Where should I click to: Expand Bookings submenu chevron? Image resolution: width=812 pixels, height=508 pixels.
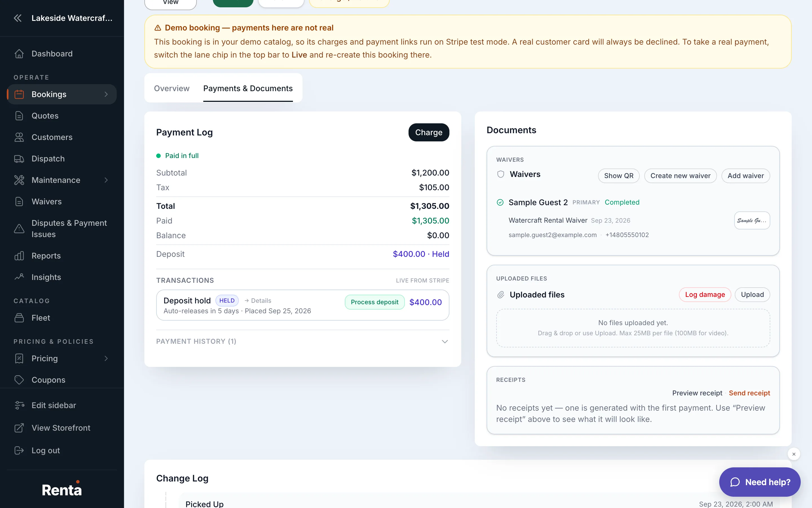pos(106,95)
